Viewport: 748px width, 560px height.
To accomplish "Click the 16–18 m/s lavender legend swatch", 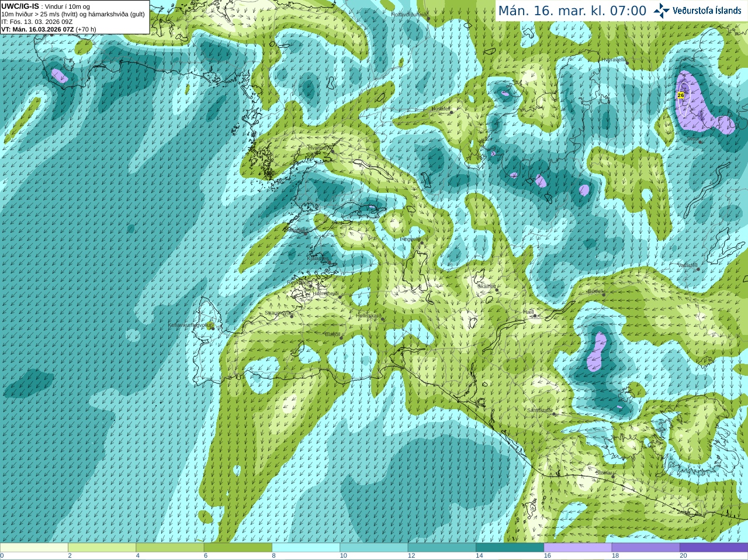I will point(578,548).
